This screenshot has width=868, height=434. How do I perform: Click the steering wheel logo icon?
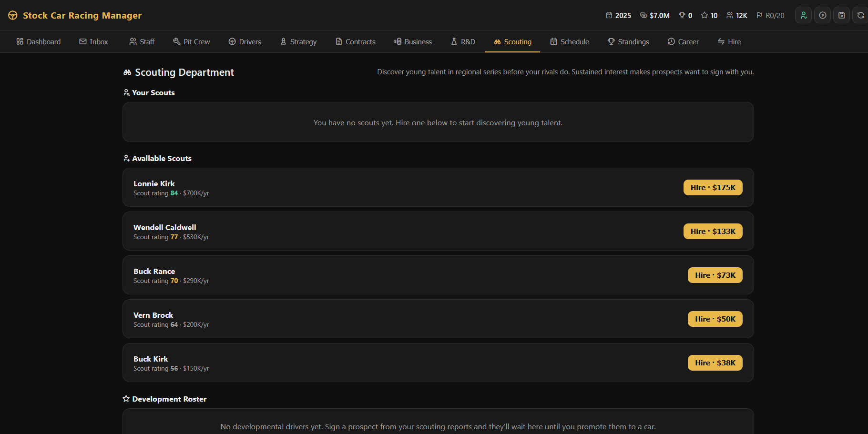point(13,15)
